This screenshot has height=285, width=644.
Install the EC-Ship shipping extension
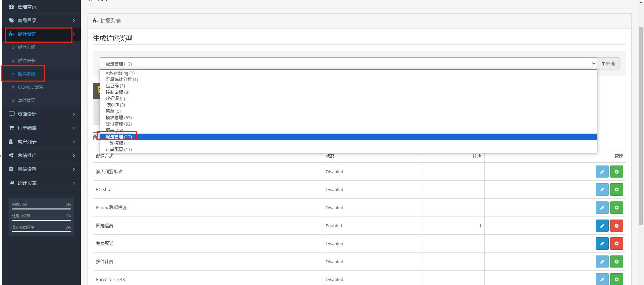(616, 190)
